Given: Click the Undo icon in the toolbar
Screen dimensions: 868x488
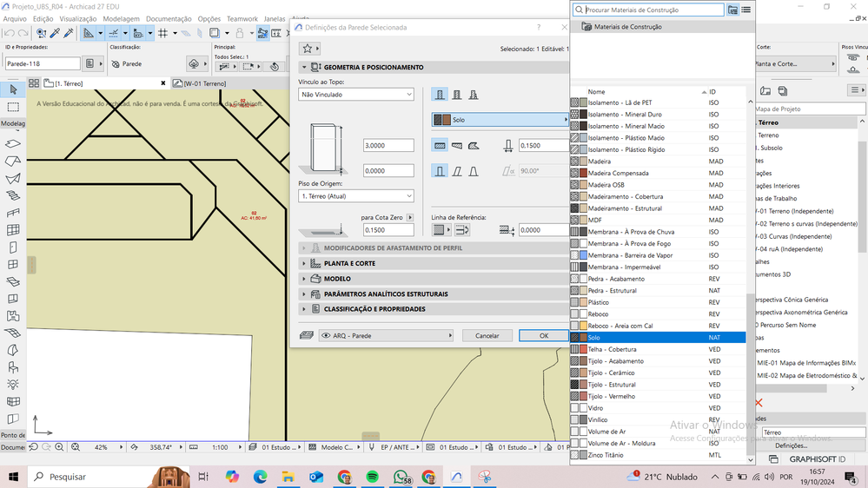Looking at the screenshot, I should pos(9,34).
